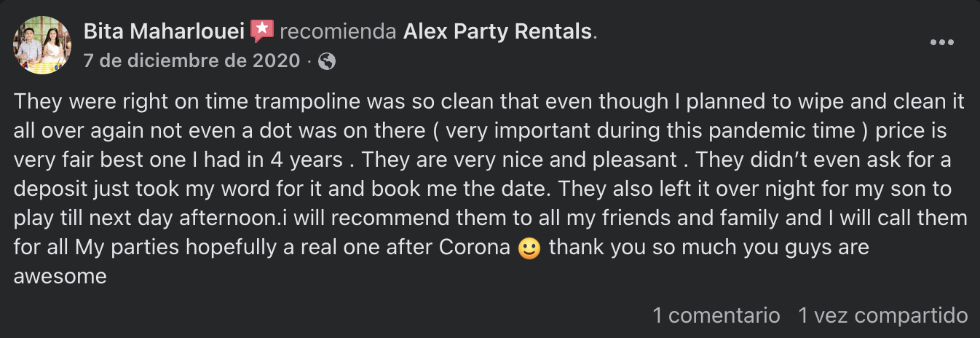Click the smiley emoji in the review
Screen dimensions: 980x338
pos(529,248)
